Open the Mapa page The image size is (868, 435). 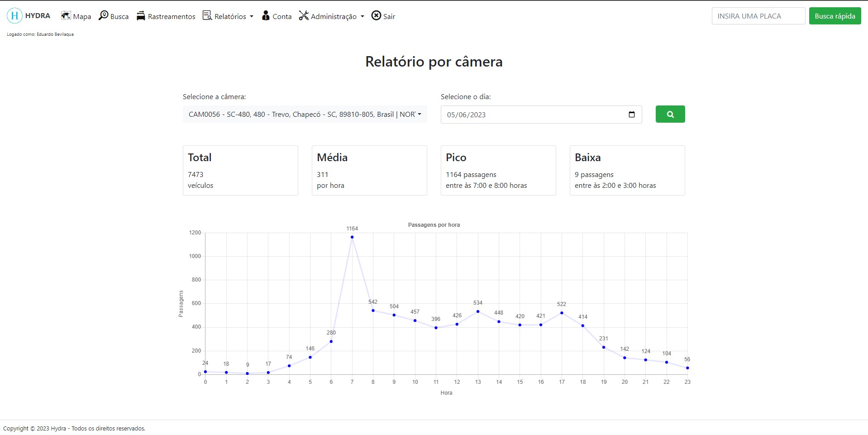[x=76, y=16]
